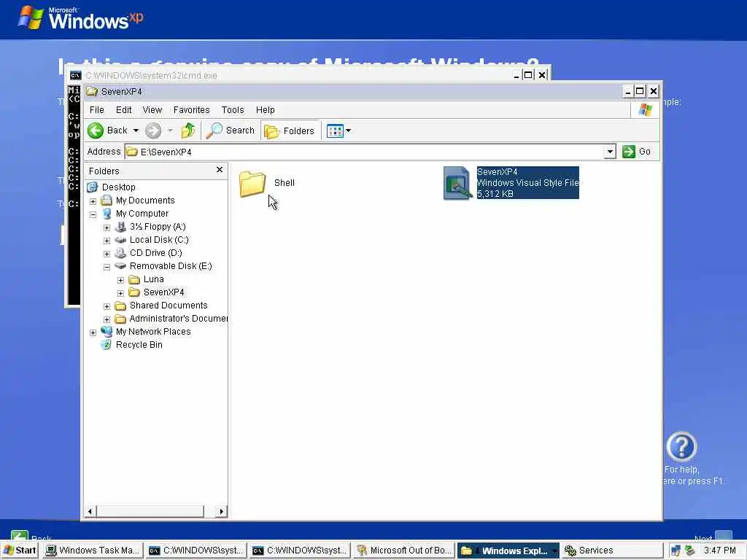Click the Start button

pyautogui.click(x=20, y=551)
